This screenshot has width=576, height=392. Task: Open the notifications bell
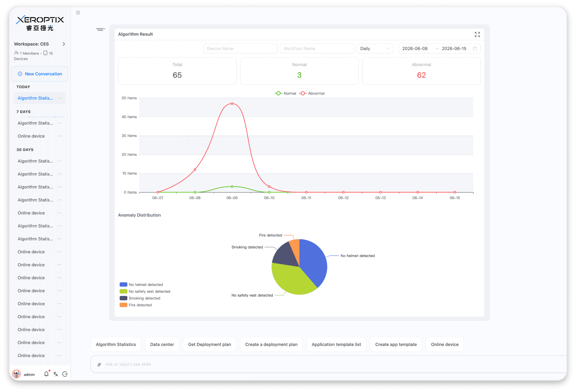[x=46, y=374]
